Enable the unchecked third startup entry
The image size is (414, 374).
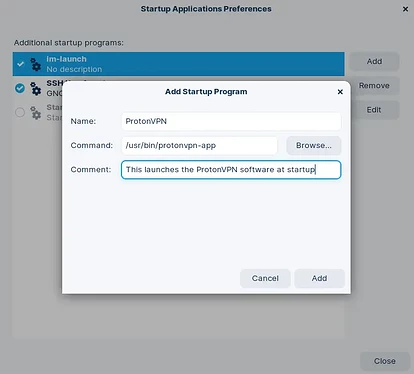(x=20, y=112)
